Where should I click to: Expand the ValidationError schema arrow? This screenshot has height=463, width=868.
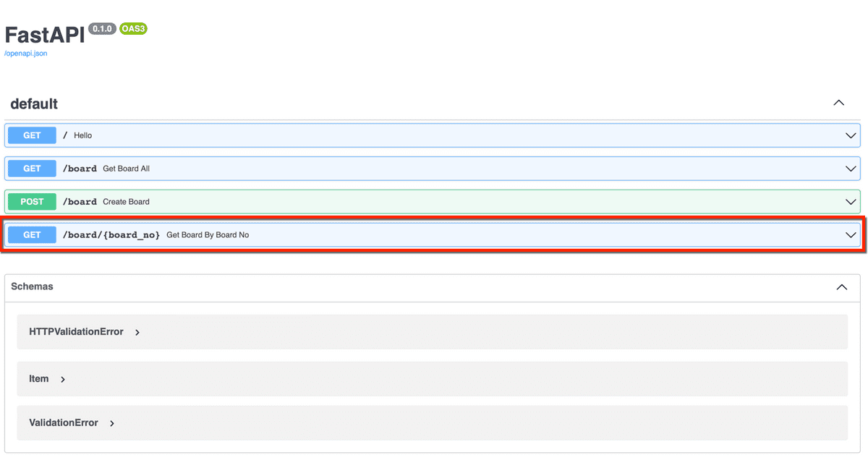click(x=112, y=423)
